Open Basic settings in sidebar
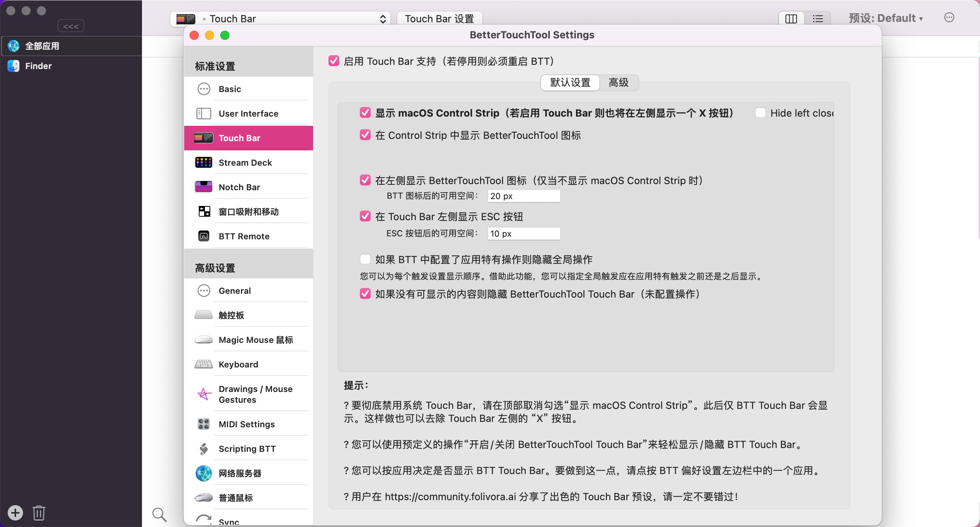Image resolution: width=980 pixels, height=527 pixels. click(x=249, y=89)
